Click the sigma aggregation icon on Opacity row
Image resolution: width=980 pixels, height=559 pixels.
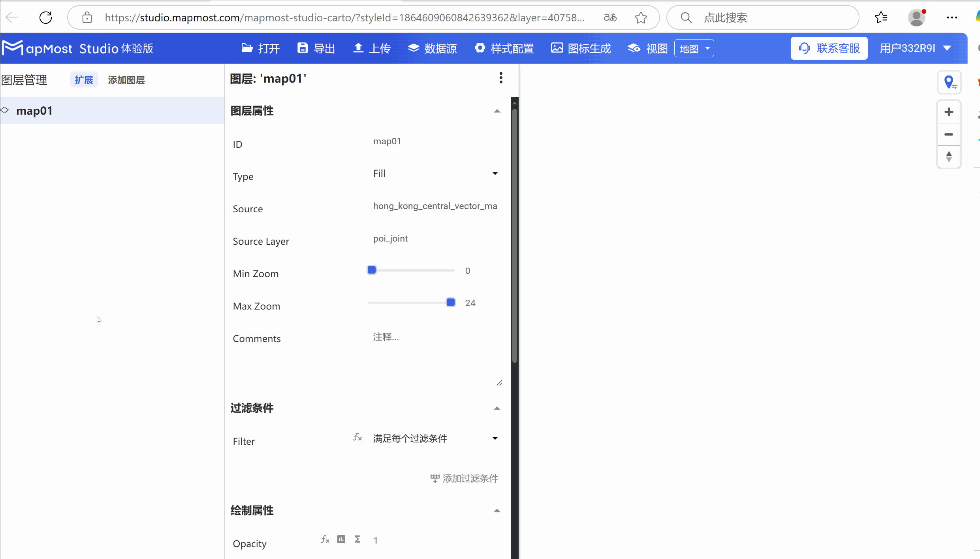(357, 539)
